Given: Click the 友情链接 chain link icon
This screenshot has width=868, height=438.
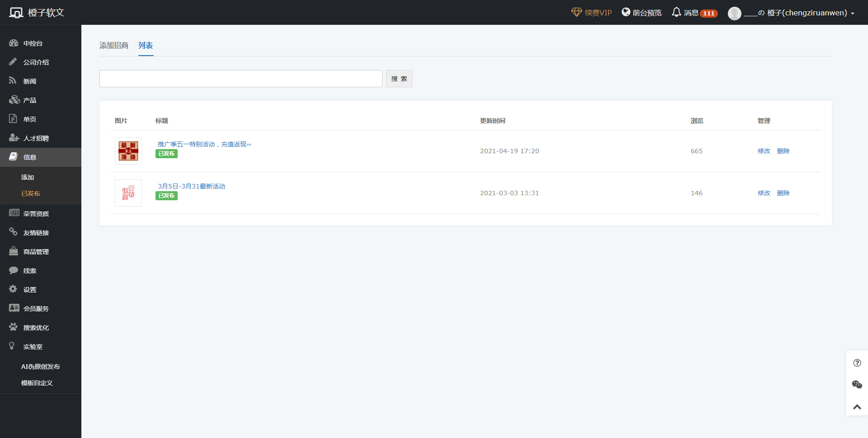Looking at the screenshot, I should click(13, 232).
